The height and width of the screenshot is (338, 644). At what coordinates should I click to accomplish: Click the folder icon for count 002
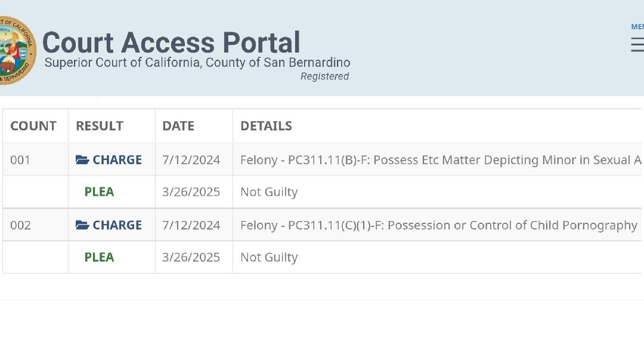(82, 225)
